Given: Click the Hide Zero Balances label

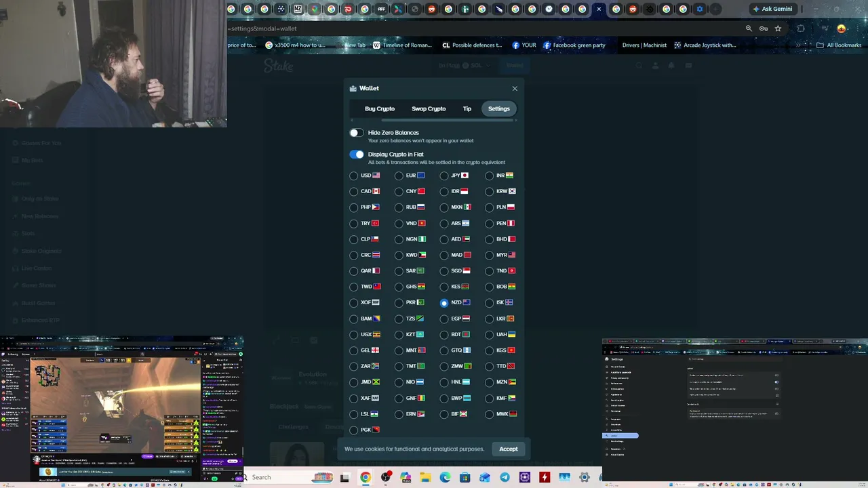Looking at the screenshot, I should click(x=393, y=133).
